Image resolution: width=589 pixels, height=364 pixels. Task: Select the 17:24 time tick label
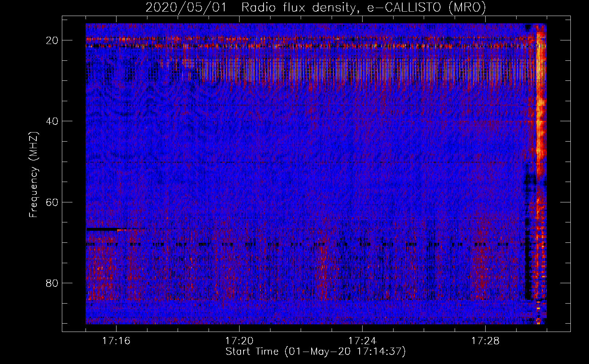(362, 341)
